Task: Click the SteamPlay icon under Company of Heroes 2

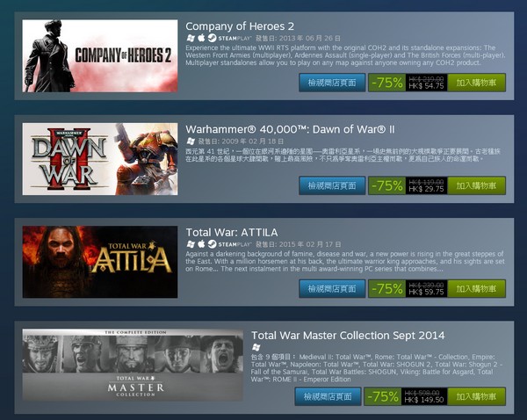Action: (229, 38)
